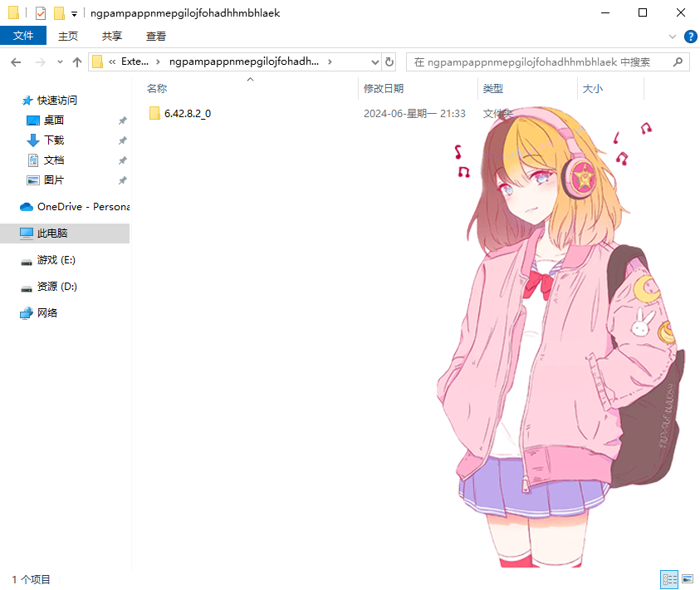Switch to the 主页 ribbon tab
This screenshot has width=700, height=590.
(68, 36)
